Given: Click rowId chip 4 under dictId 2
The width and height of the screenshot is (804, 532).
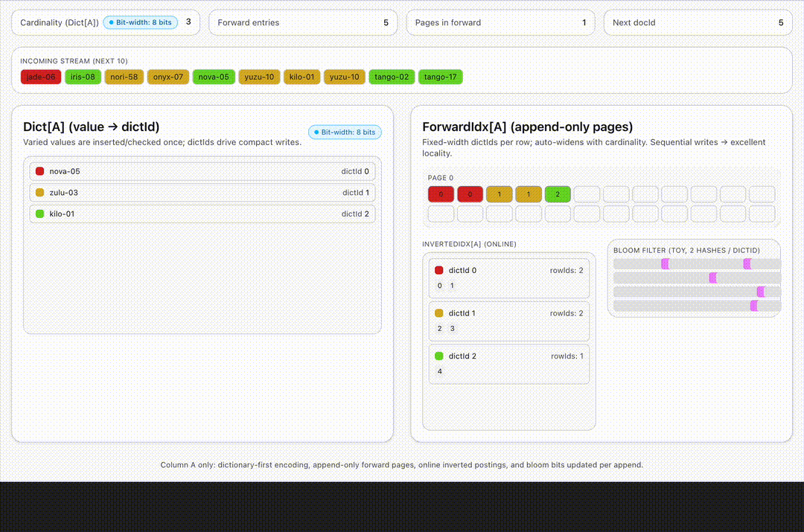Looking at the screenshot, I should [x=439, y=371].
